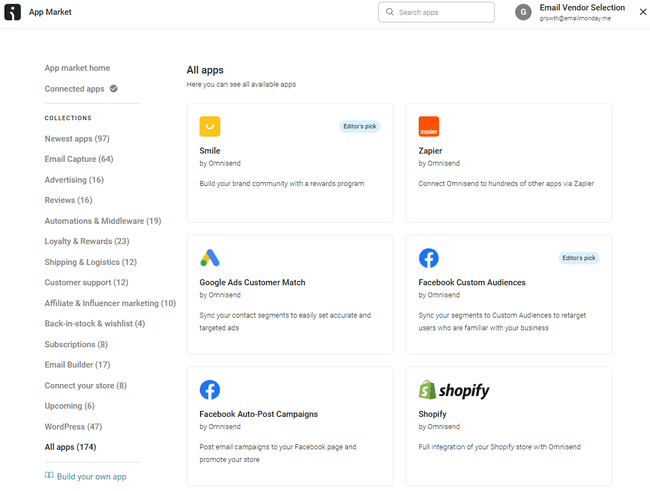Viewport: 650px width, 491px height.
Task: Select Email Builder (17) collection
Action: click(78, 365)
